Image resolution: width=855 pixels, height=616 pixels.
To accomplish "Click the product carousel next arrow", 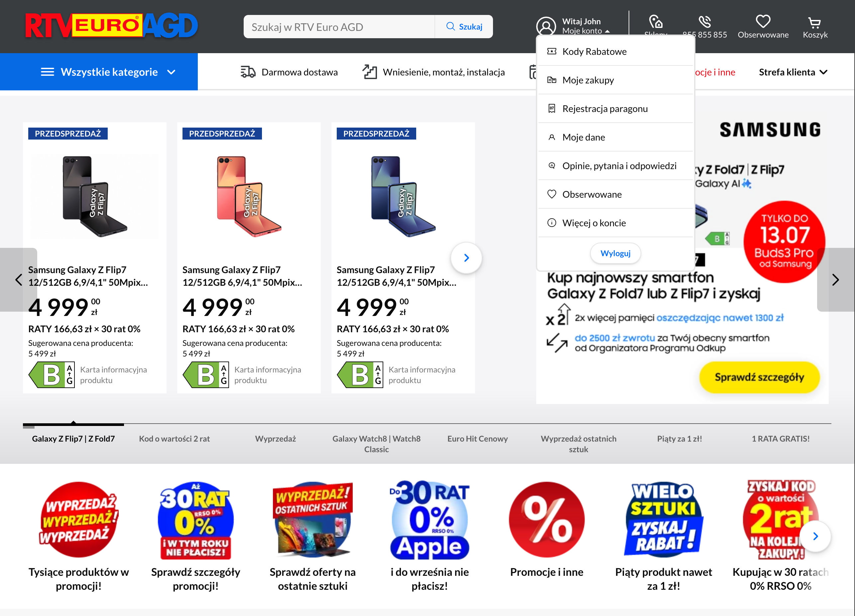I will 466,258.
